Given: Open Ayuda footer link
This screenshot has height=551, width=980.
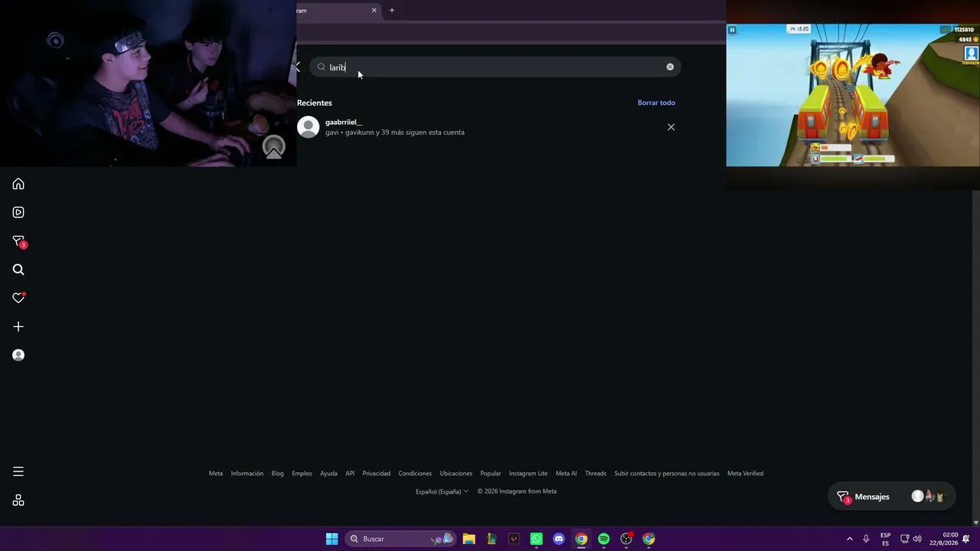Looking at the screenshot, I should pyautogui.click(x=328, y=474).
